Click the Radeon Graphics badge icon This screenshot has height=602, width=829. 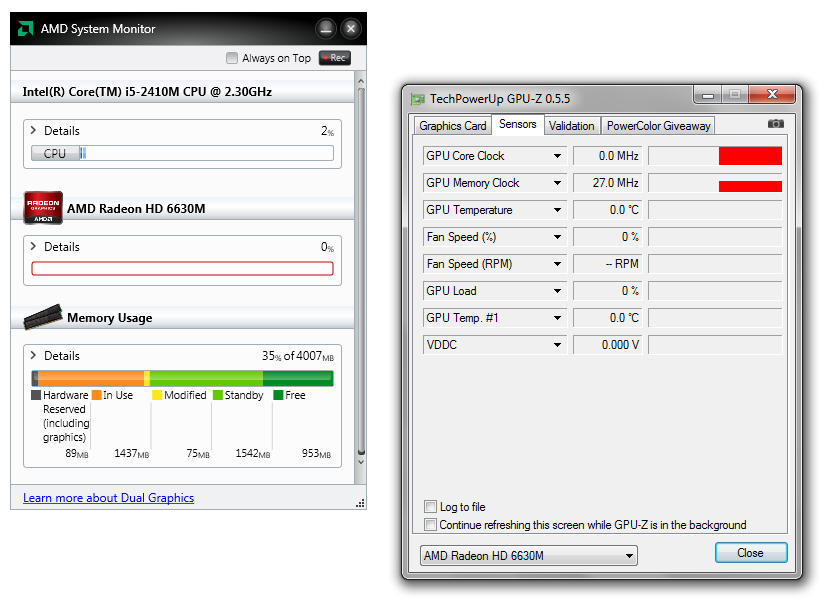43,208
